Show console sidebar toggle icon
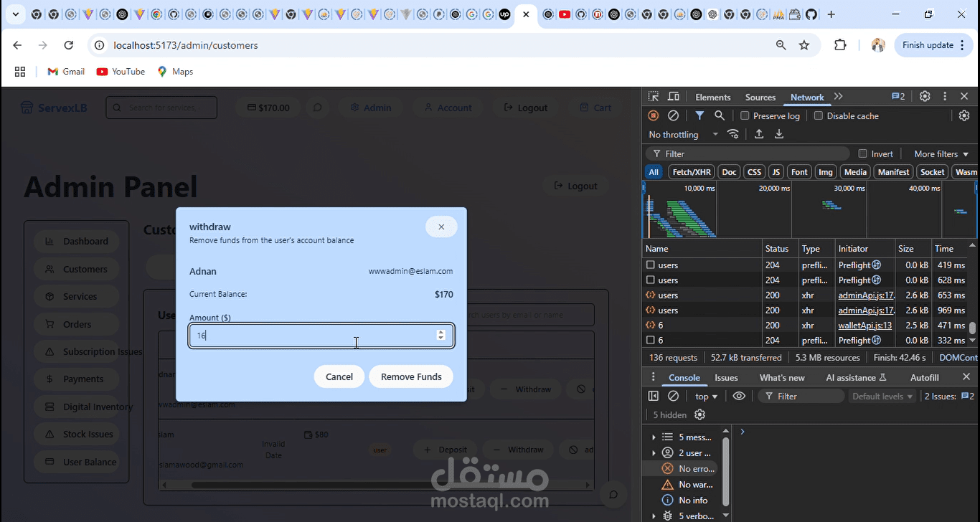Viewport: 980px width, 522px height. (x=653, y=396)
